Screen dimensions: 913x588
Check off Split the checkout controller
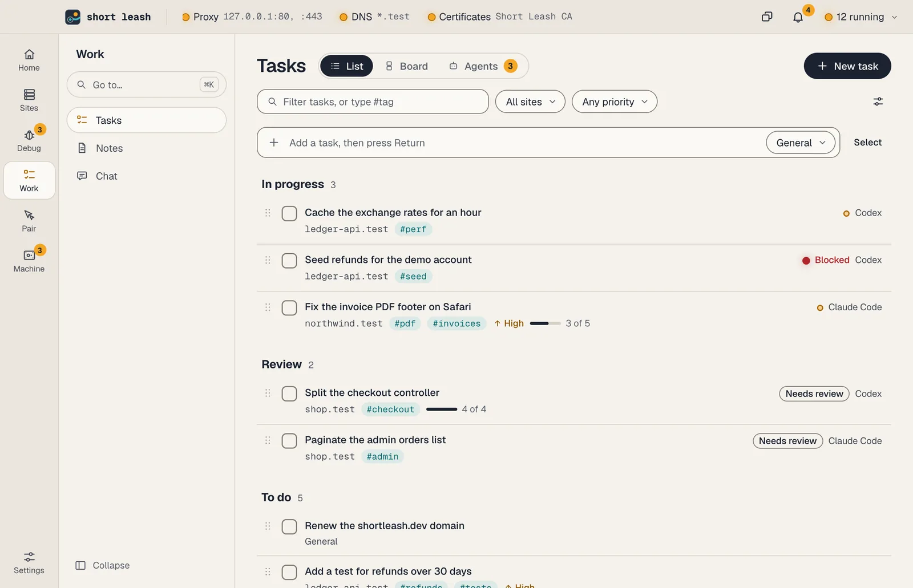pos(289,394)
